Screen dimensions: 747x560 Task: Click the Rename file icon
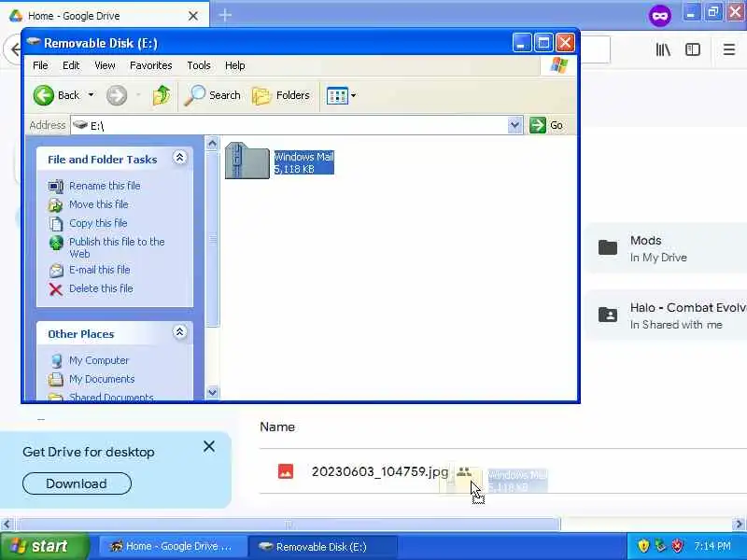56,186
